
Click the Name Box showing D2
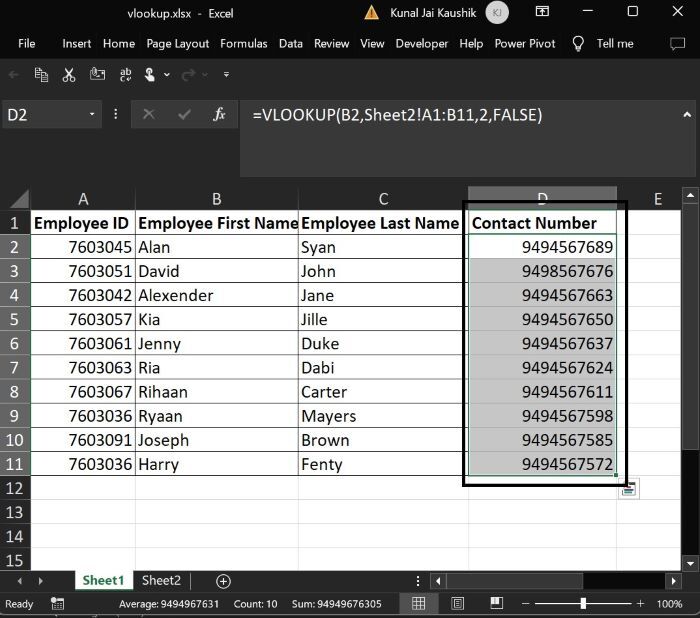point(45,115)
